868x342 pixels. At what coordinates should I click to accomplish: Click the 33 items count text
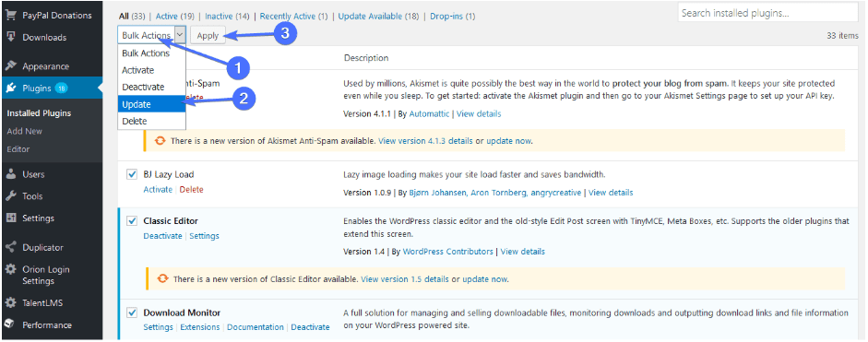click(842, 35)
